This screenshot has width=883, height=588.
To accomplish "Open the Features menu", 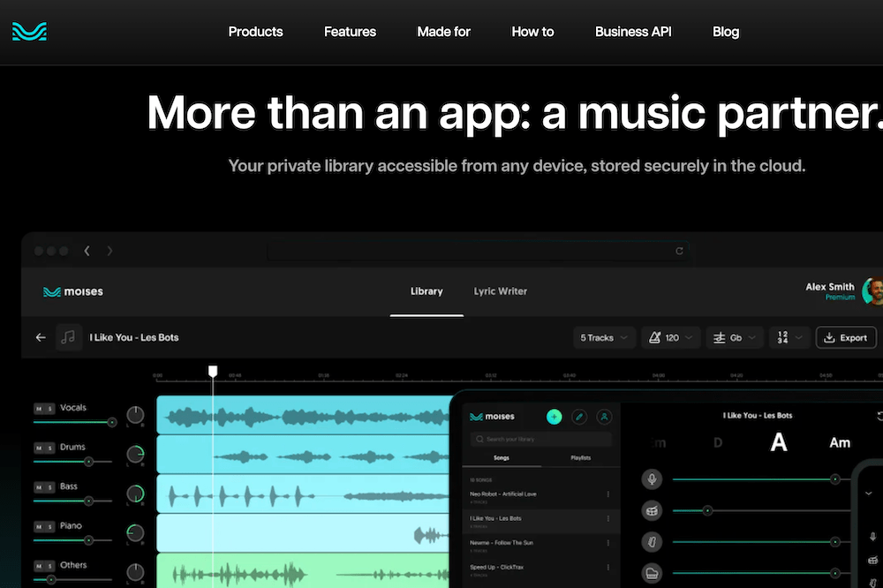I will click(350, 32).
